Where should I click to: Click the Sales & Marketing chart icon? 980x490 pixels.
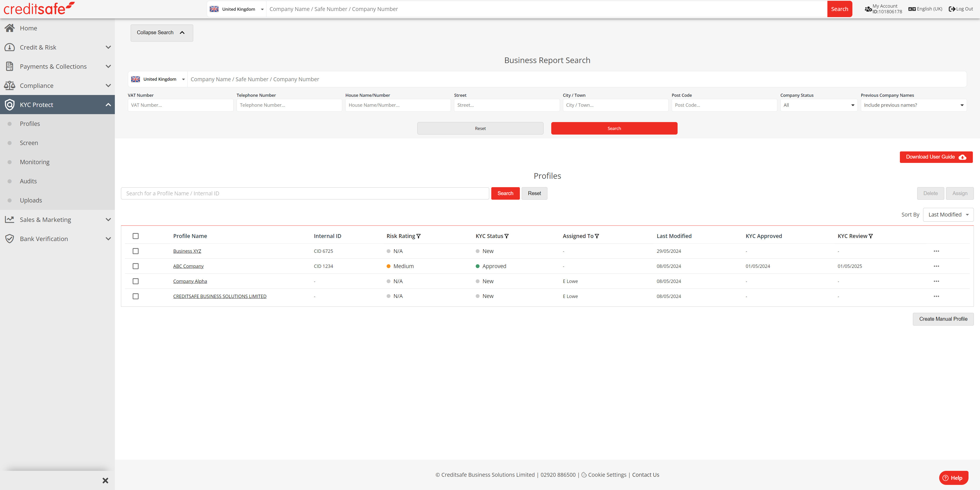coord(9,219)
